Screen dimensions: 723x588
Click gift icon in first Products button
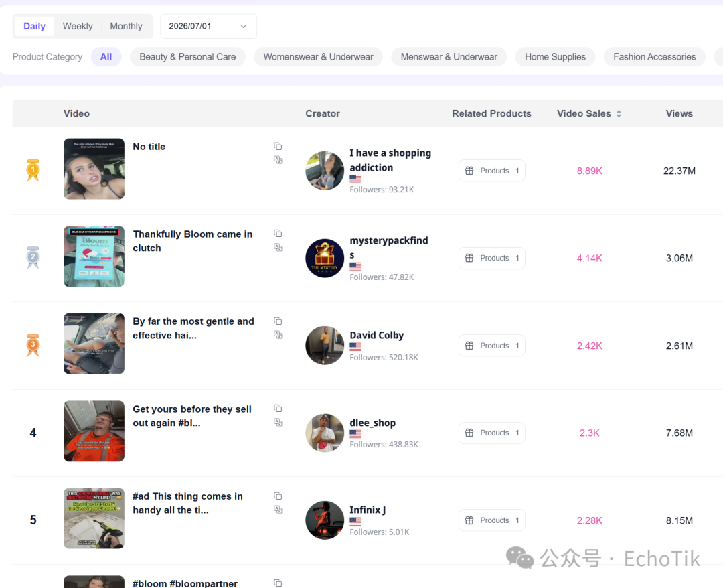[x=469, y=171]
